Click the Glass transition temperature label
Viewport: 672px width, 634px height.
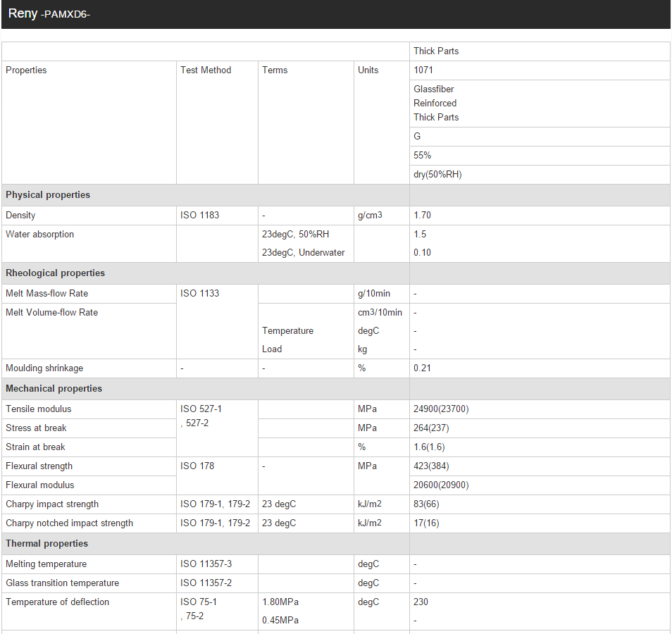[62, 583]
